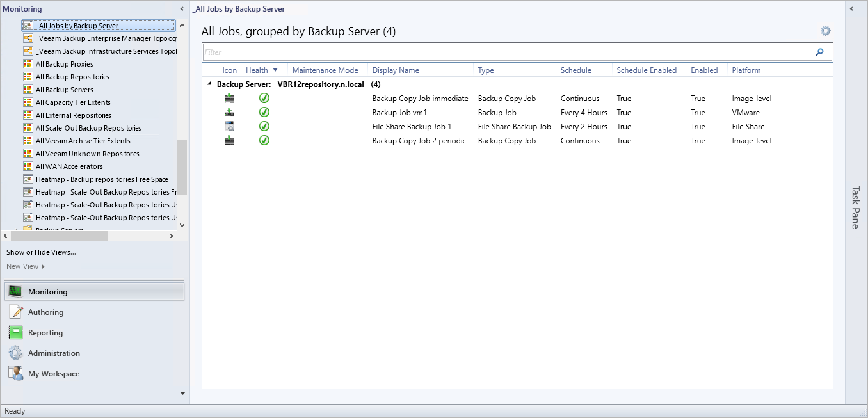The width and height of the screenshot is (868, 418).
Task: Click the Administration gear icon
Action: point(16,353)
